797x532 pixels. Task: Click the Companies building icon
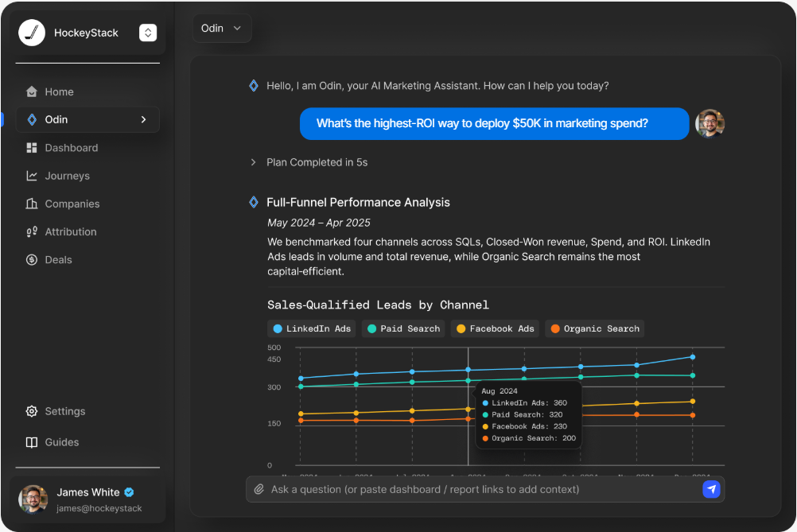32,204
